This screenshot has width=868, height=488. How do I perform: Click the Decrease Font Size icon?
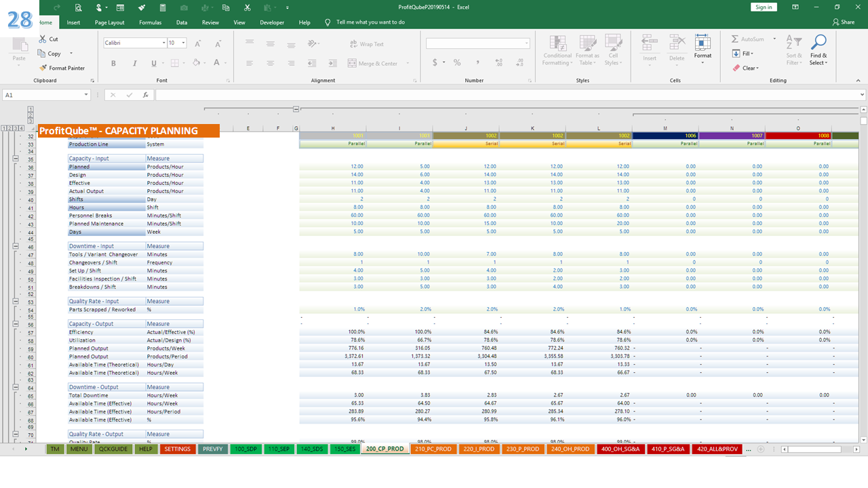pos(216,43)
